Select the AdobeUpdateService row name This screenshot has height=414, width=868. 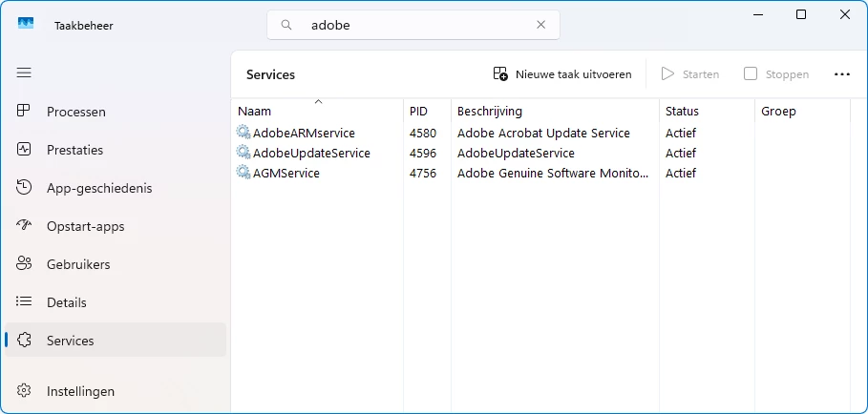pyautogui.click(x=311, y=154)
